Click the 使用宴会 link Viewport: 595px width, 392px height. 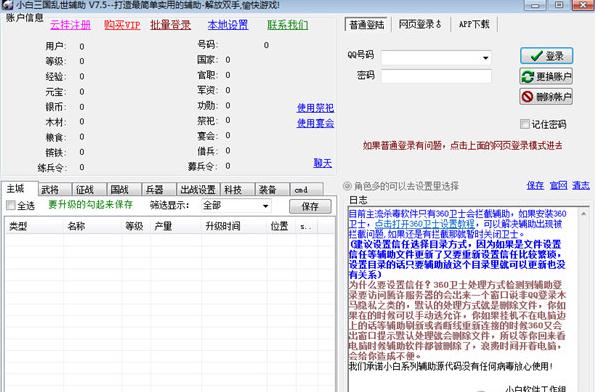tap(315, 123)
